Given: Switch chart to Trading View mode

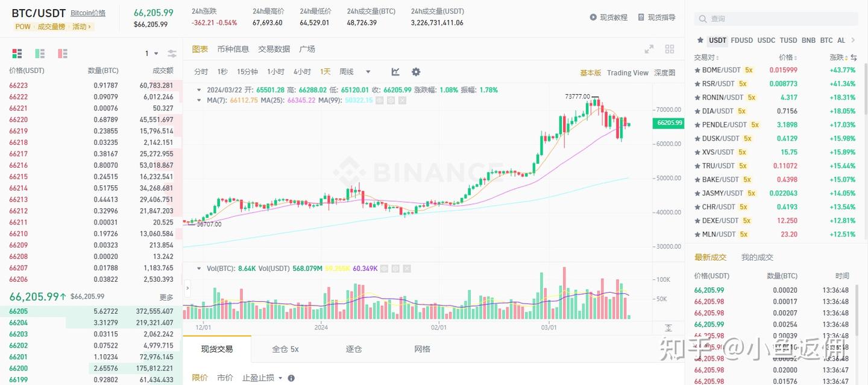Looking at the screenshot, I should [x=627, y=72].
